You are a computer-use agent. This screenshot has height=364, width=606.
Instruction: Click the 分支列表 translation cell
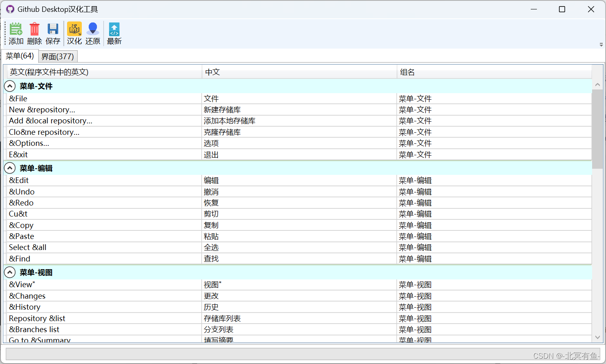coord(300,329)
